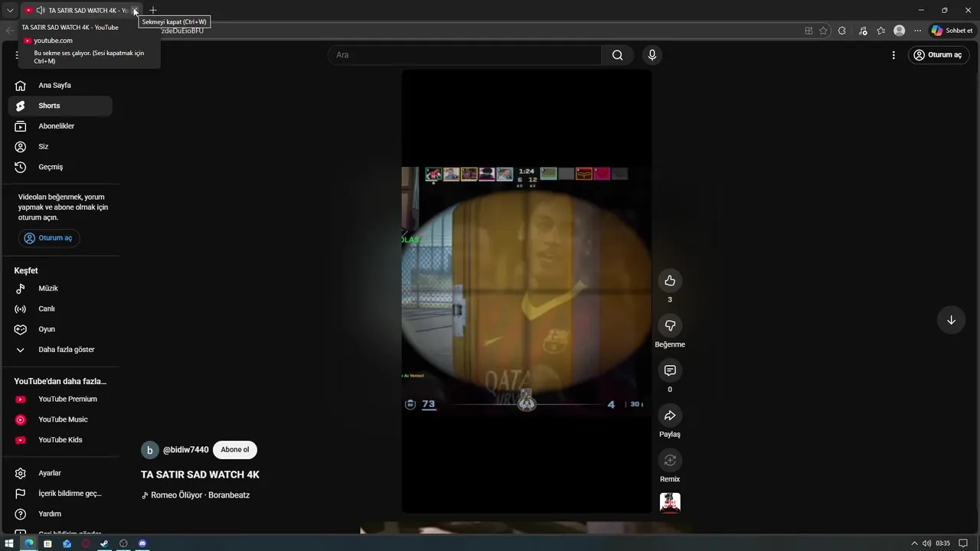Screen dimensions: 980x551
Task: Click the Sohbet et Copilot button
Action: coord(952,31)
